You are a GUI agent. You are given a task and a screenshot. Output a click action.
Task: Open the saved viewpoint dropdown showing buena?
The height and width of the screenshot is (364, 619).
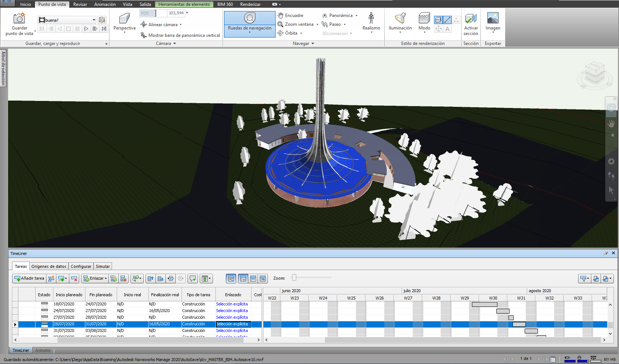pyautogui.click(x=94, y=20)
